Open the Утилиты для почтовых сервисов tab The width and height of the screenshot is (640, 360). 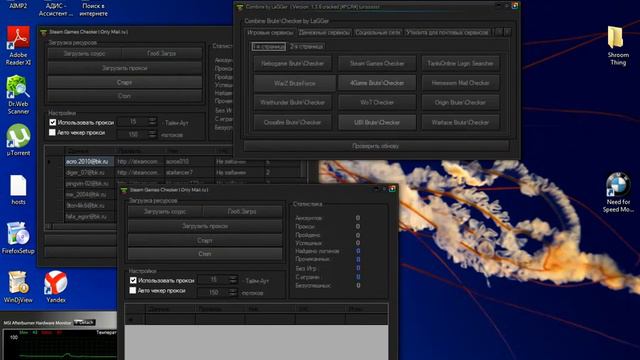[x=447, y=33]
